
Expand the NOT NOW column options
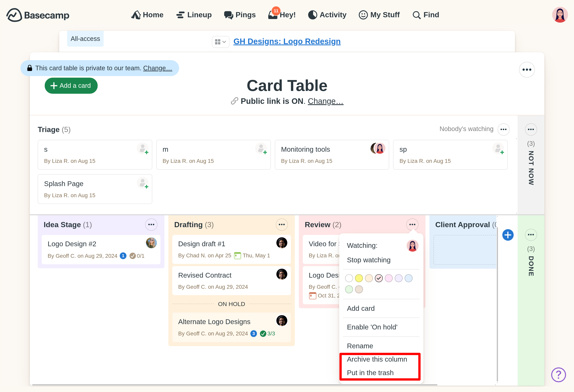point(531,129)
